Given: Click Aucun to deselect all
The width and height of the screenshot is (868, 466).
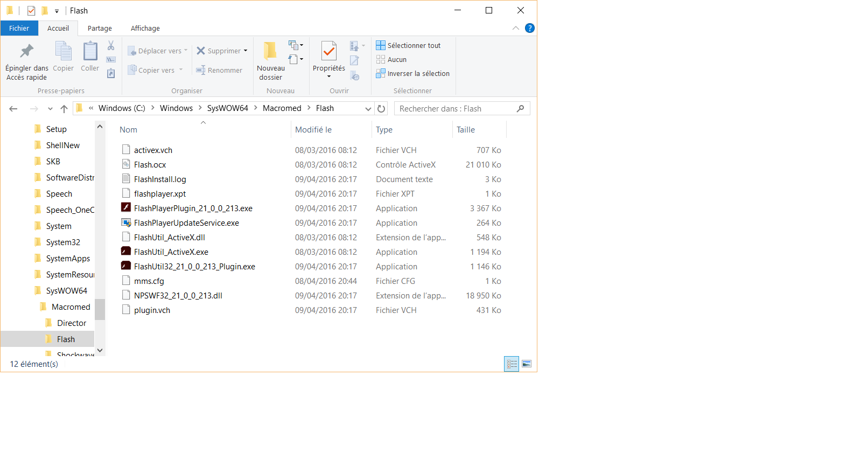Looking at the screenshot, I should pos(391,59).
